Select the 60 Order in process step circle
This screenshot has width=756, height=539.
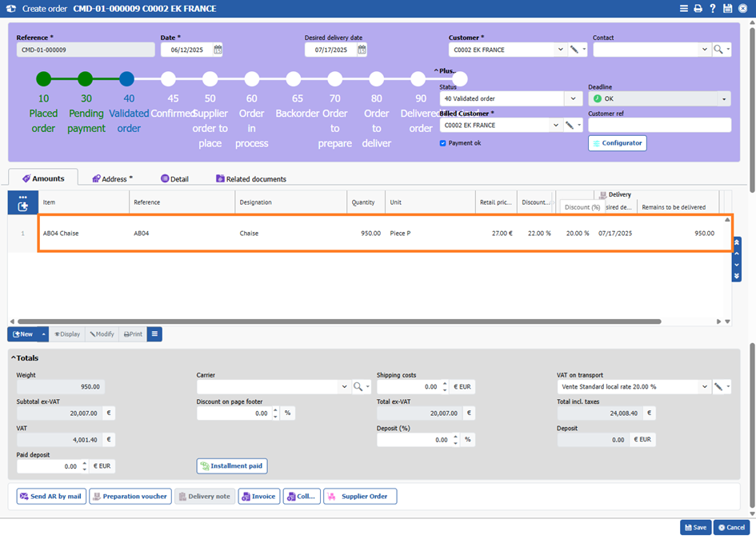[251, 79]
